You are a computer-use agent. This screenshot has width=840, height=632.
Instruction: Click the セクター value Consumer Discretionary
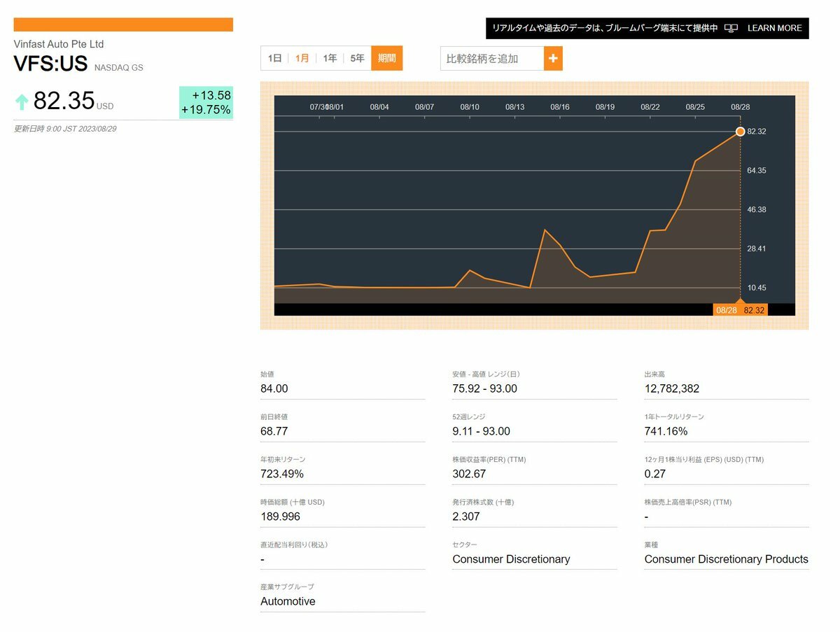(x=512, y=559)
